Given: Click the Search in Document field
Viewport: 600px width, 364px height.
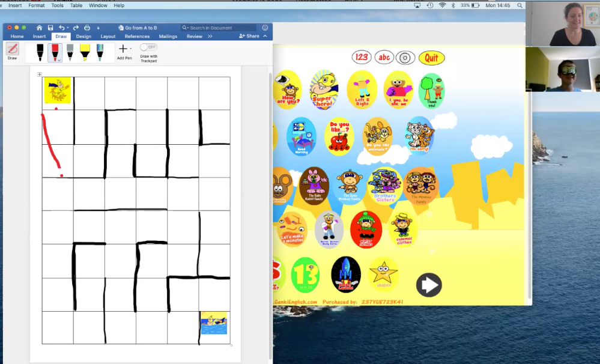Looking at the screenshot, I should point(222,28).
